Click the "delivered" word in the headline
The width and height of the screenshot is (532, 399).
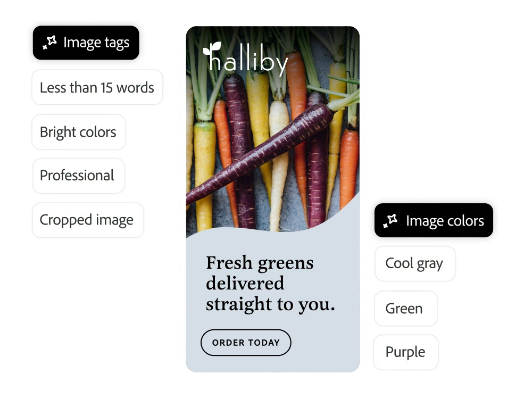click(x=245, y=283)
